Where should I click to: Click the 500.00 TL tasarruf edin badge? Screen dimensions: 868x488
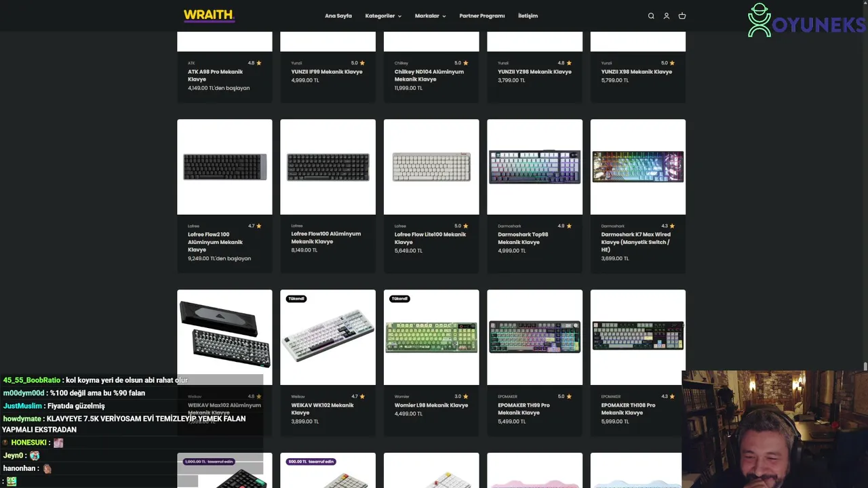coord(311,462)
